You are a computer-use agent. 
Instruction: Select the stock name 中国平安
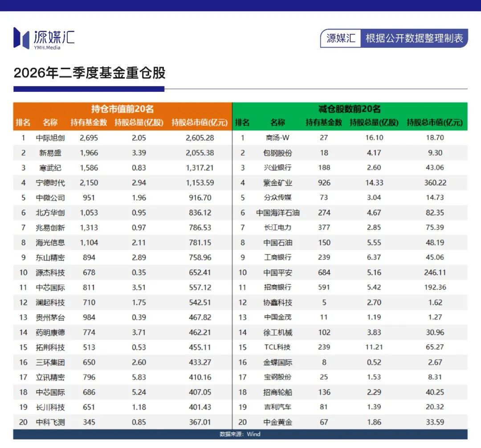277,273
